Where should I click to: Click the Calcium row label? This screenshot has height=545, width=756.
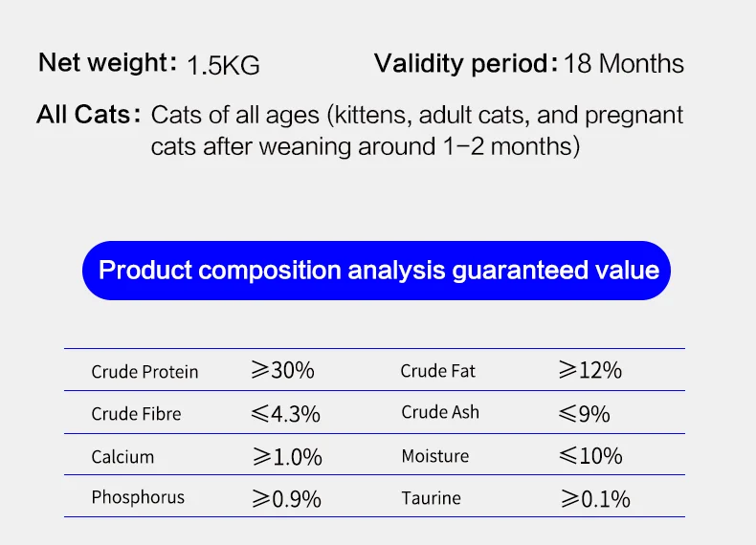point(122,457)
